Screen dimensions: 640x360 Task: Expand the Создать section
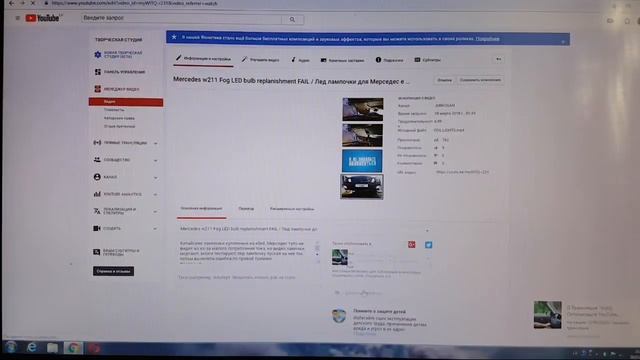(x=156, y=229)
